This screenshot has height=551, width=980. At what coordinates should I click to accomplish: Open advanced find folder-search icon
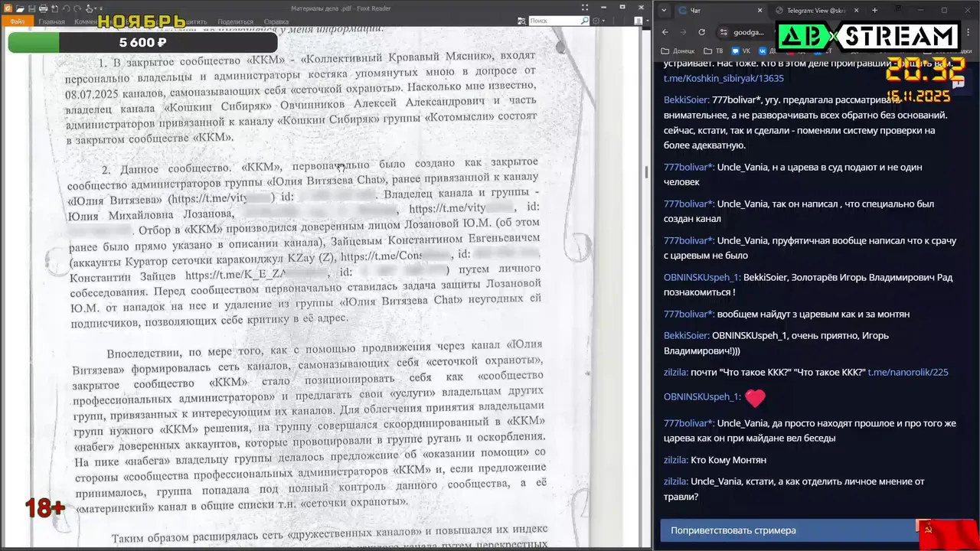521,21
